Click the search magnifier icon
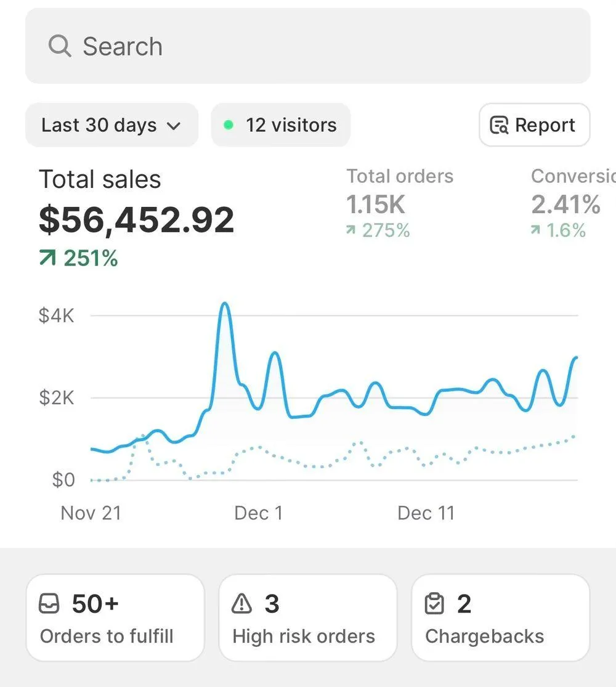The height and width of the screenshot is (687, 616). point(60,46)
